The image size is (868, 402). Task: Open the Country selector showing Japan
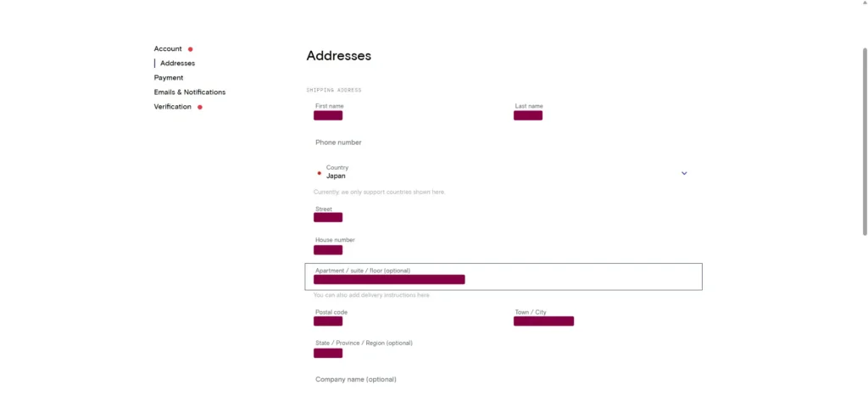pyautogui.click(x=500, y=173)
